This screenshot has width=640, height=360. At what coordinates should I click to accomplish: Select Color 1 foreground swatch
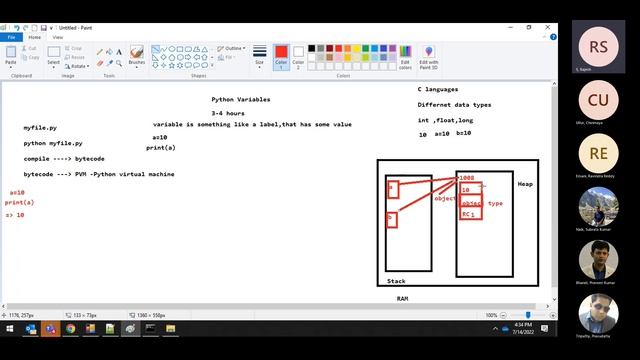point(281,57)
